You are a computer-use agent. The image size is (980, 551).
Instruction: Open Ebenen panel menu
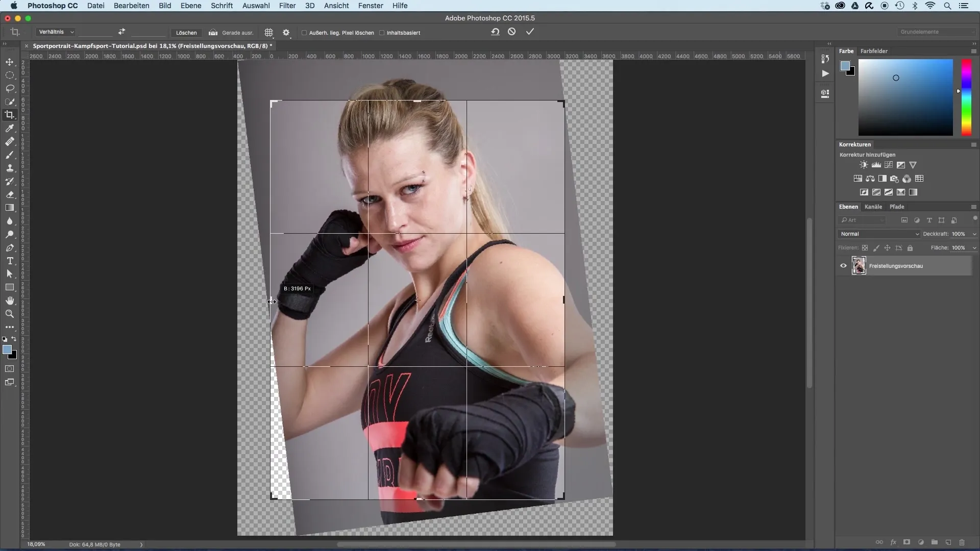pyautogui.click(x=973, y=207)
